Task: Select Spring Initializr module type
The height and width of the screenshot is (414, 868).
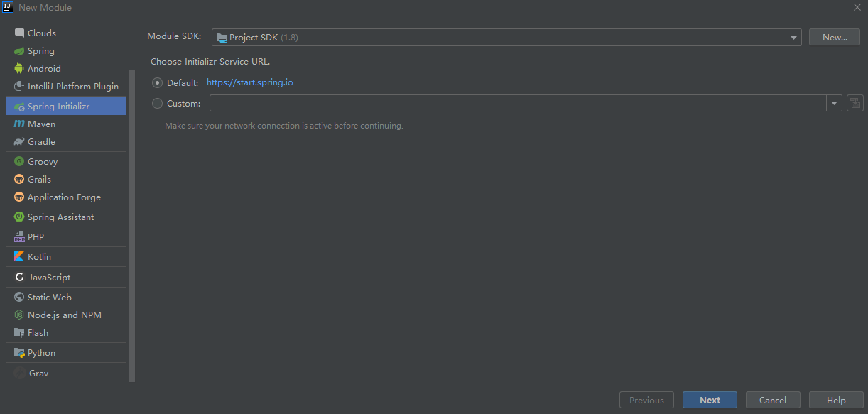Action: coord(66,107)
